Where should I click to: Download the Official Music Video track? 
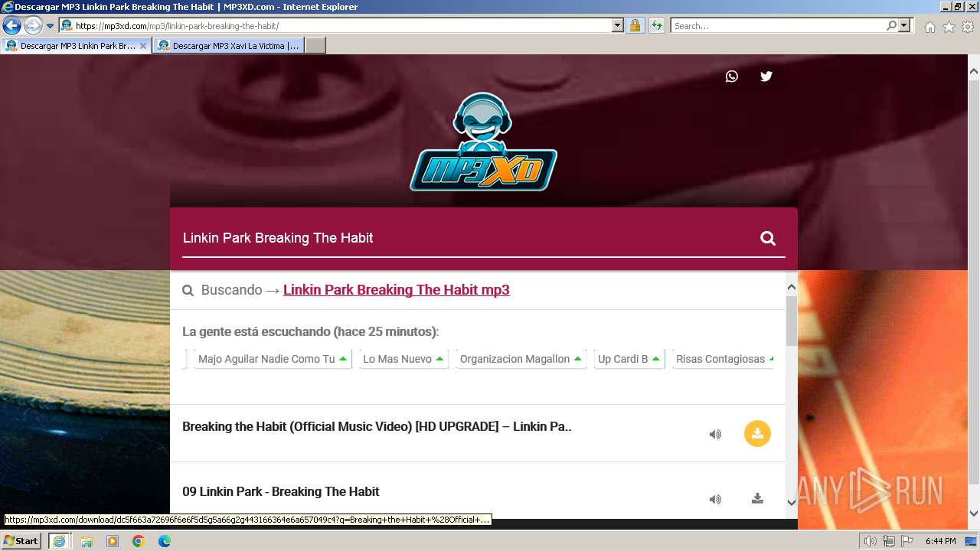757,434
